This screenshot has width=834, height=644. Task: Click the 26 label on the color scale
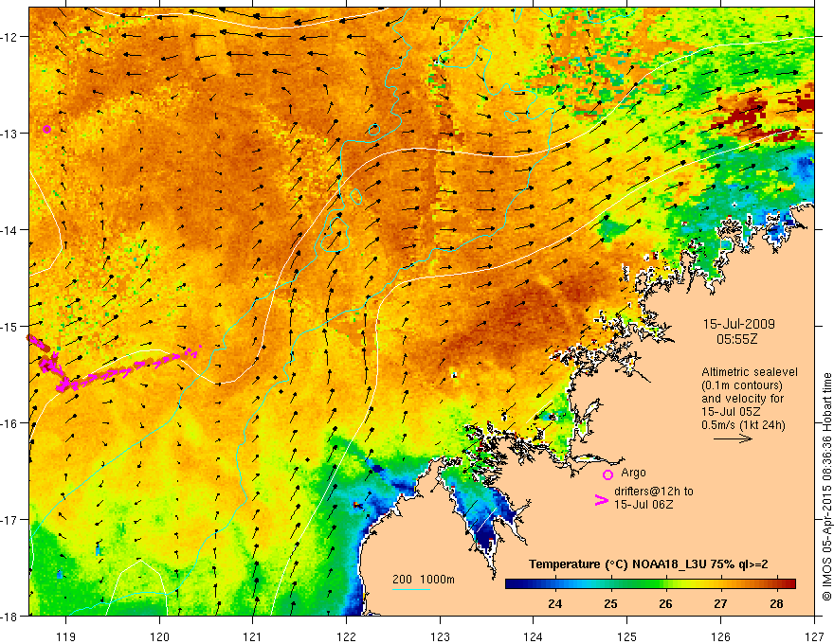tap(665, 603)
